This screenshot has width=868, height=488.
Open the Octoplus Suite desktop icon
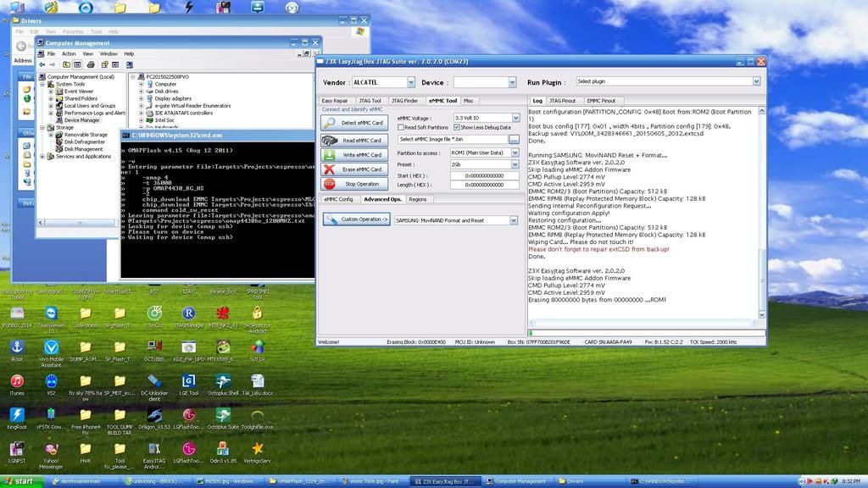(x=223, y=419)
